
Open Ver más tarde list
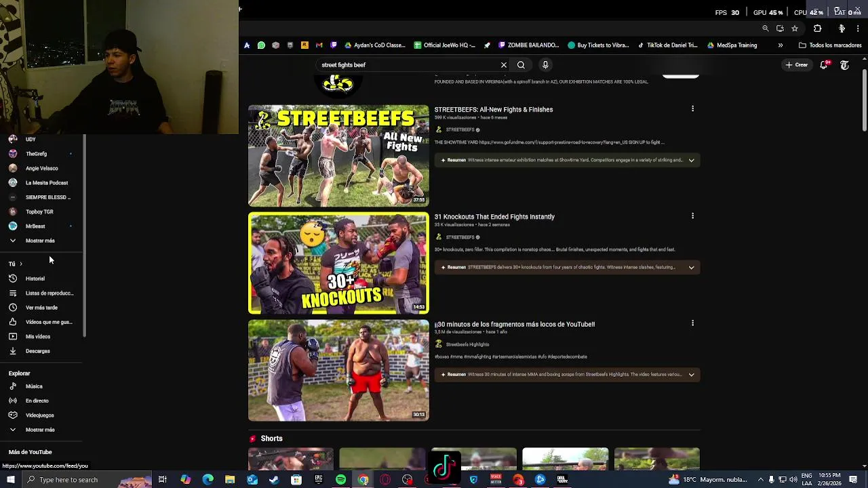41,308
